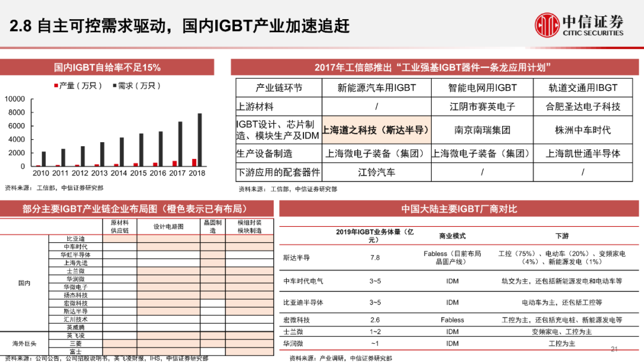The image size is (644, 363).
Task: Click the text 变频家电、工控为主
Action: click(562, 332)
